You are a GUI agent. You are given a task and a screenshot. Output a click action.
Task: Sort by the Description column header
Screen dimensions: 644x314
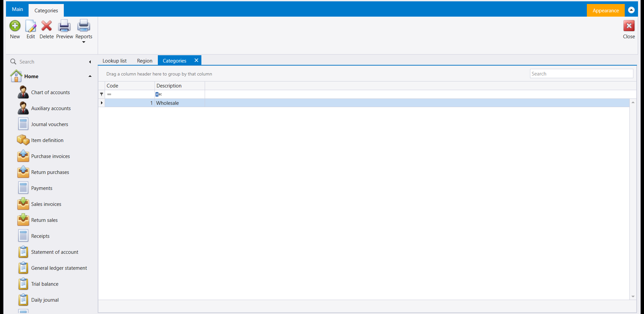tap(180, 86)
